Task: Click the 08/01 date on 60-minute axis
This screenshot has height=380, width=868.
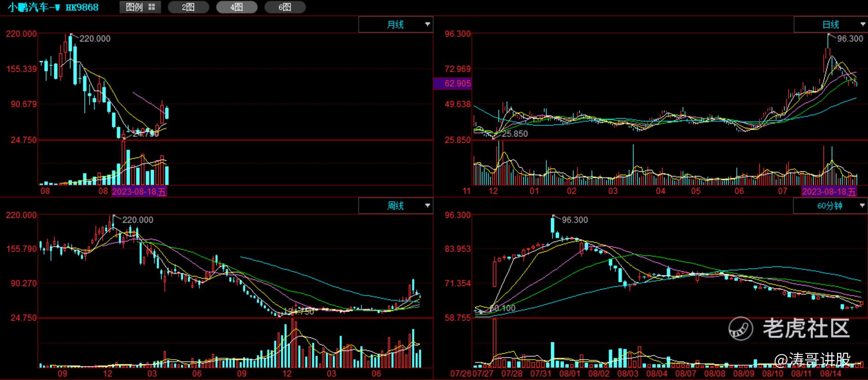Action: [x=570, y=374]
